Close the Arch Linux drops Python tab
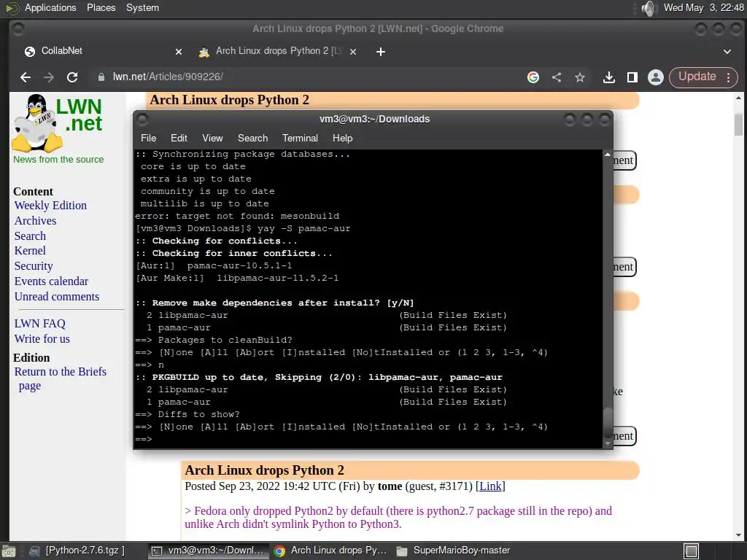The width and height of the screenshot is (747, 560). (353, 52)
